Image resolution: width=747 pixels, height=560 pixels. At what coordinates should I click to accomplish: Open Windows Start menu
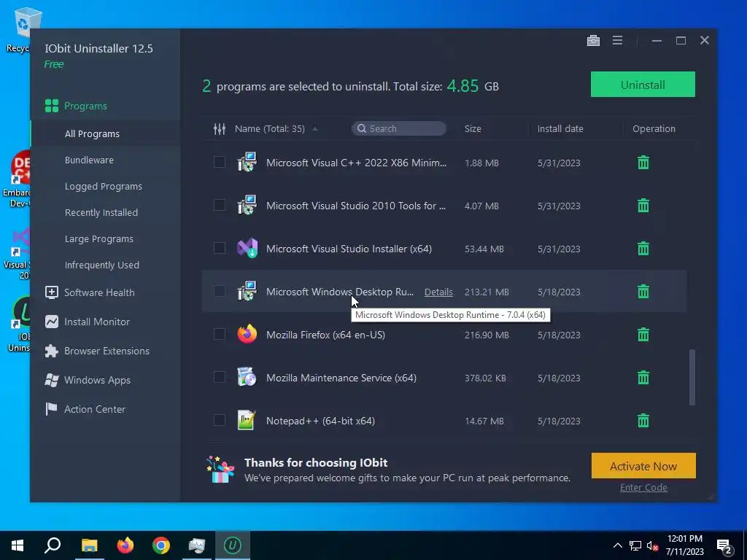coord(18,545)
